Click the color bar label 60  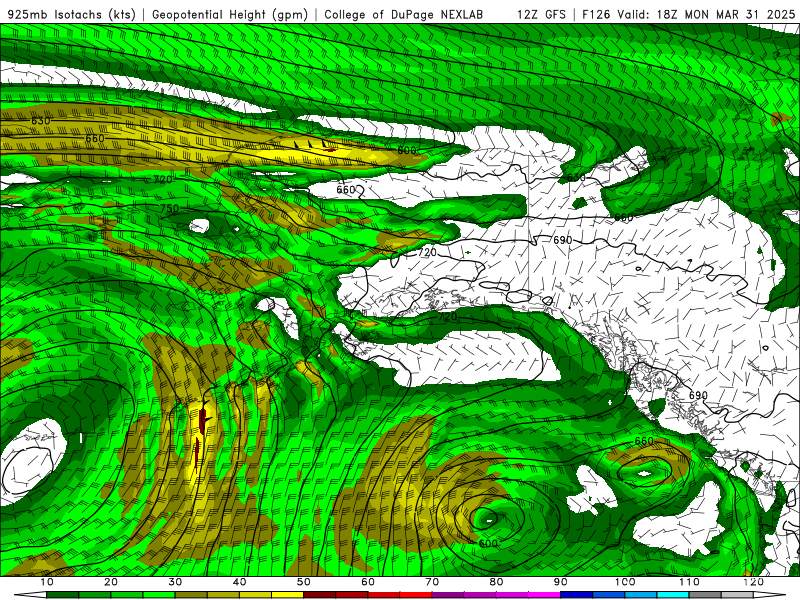pyautogui.click(x=368, y=582)
